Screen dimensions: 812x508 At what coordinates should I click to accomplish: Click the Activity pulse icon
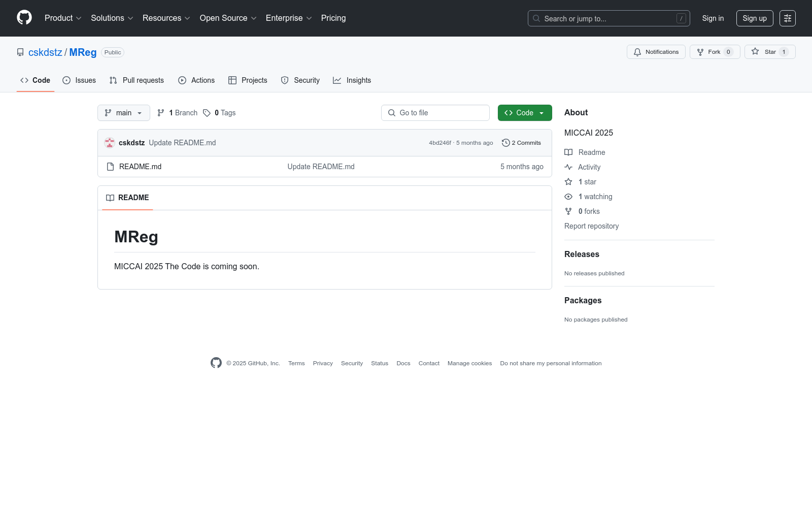coord(568,167)
